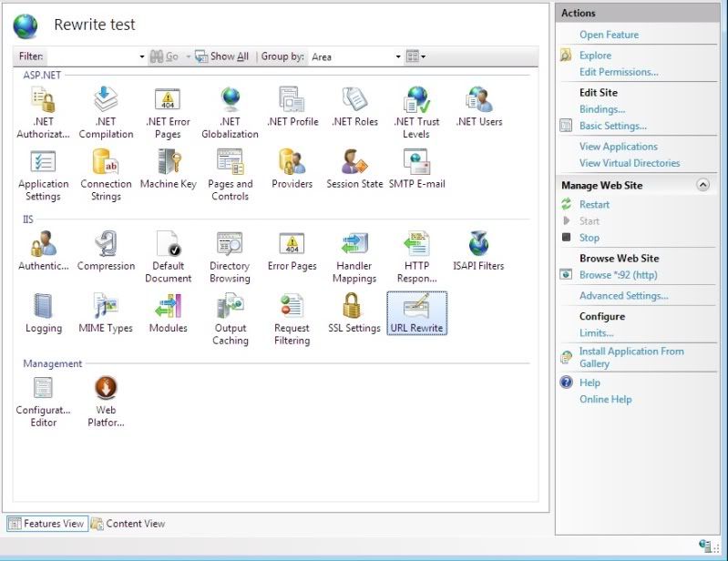728x561 pixels.
Task: Switch to the Features View tab
Action: point(46,524)
